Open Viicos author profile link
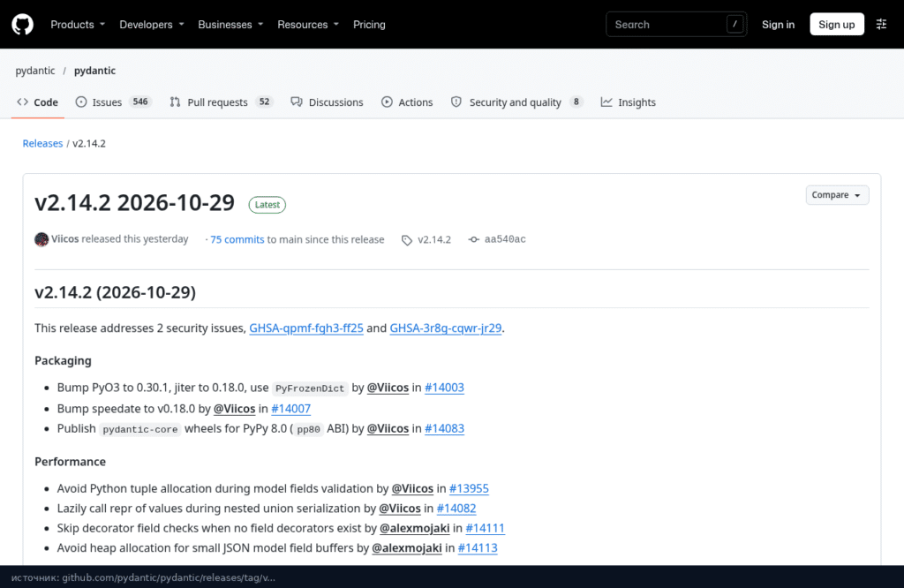 pos(64,238)
